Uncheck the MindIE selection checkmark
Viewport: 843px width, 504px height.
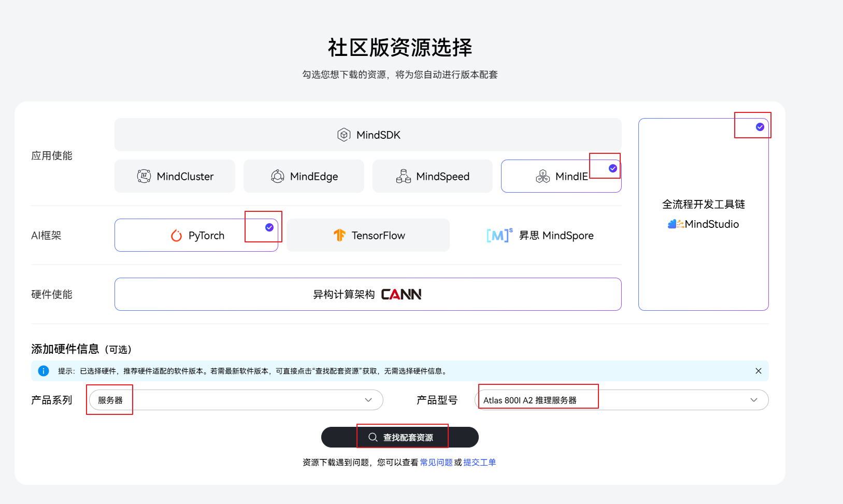point(613,168)
